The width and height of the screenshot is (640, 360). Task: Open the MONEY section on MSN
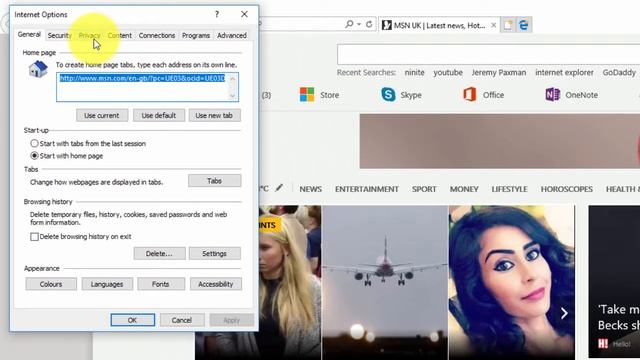(464, 189)
